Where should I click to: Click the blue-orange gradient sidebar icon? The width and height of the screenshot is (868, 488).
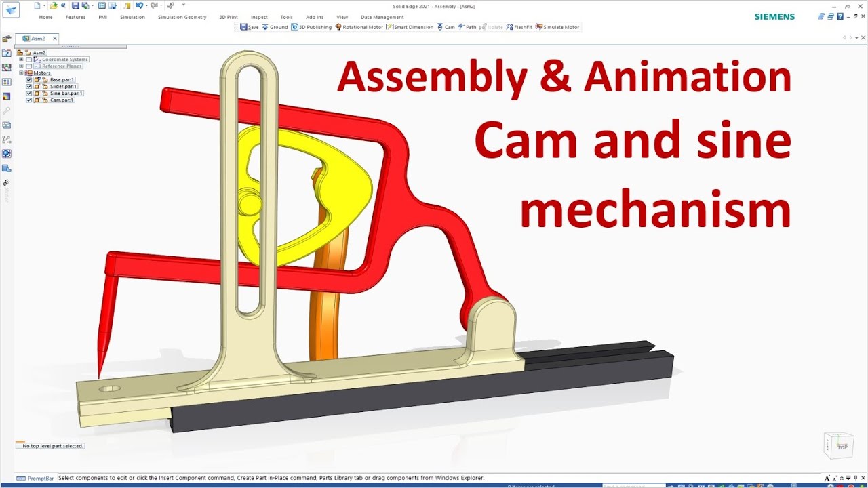(x=6, y=96)
